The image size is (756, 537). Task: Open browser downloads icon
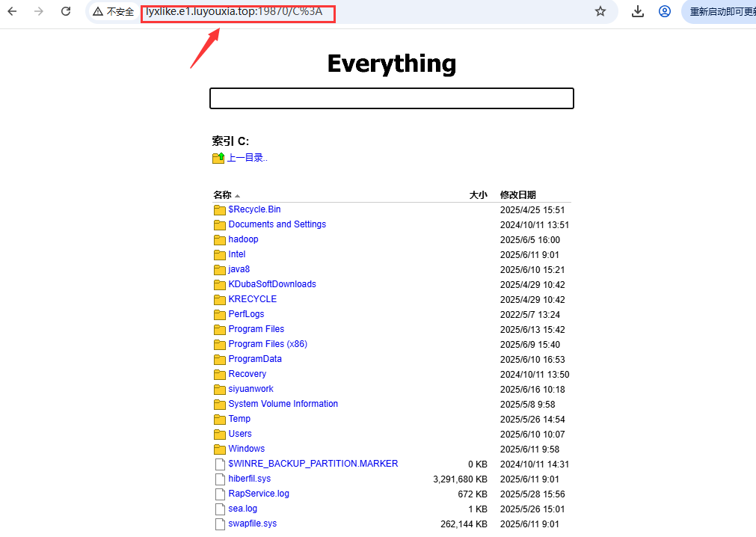637,11
